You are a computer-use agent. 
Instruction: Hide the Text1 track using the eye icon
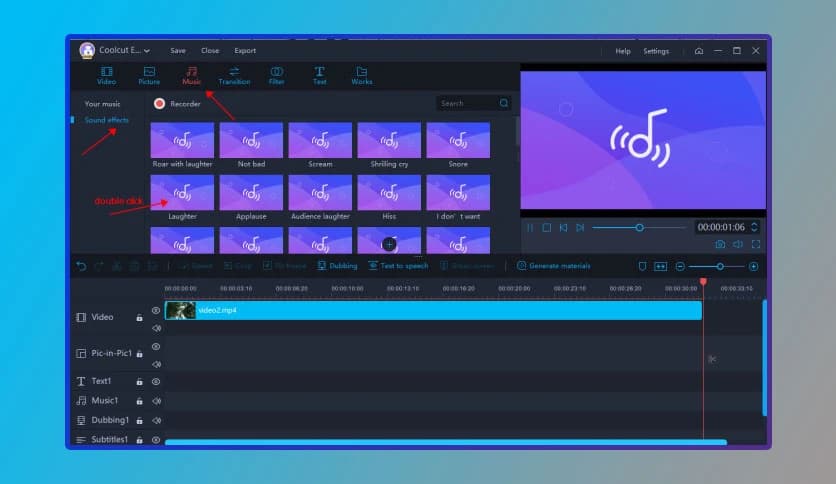coord(156,381)
